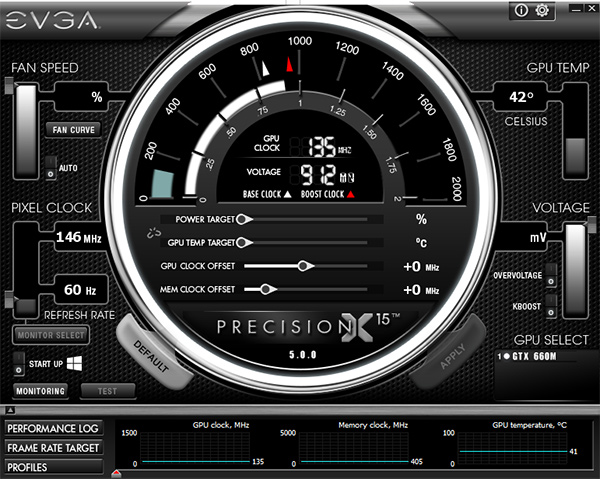Enable the OVERVOLTAGE switch
The width and height of the screenshot is (600, 479).
551,275
